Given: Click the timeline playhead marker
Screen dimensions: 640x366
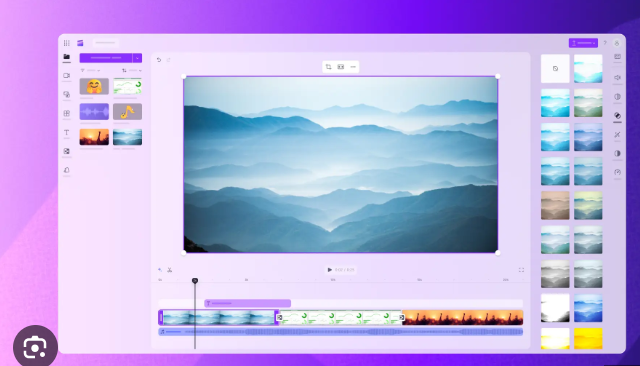Looking at the screenshot, I should click(x=195, y=280).
